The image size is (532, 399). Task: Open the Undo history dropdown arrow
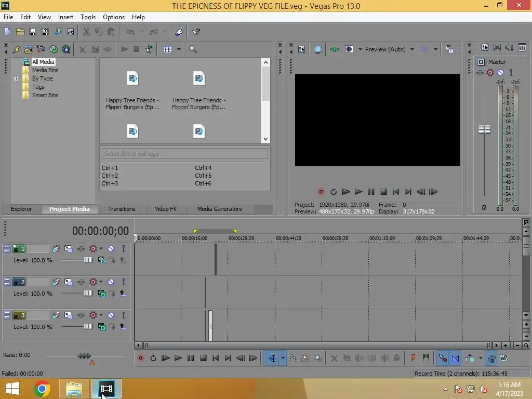(x=141, y=32)
